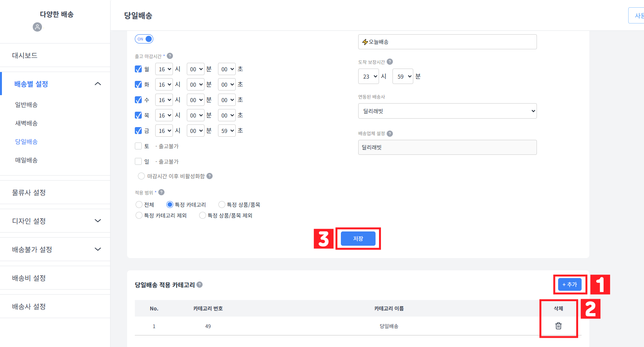Screen dimensions: 644x347
Task: Uncheck the 월 shipping day checkbox
Action: click(138, 69)
